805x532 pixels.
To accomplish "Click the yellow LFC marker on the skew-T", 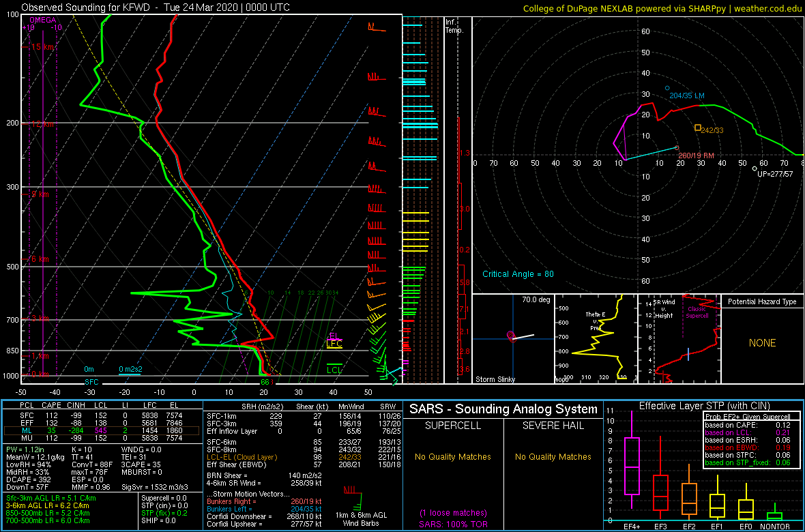I will click(x=335, y=344).
